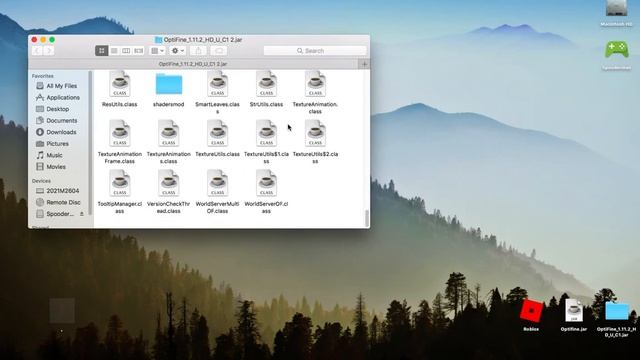The image size is (640, 360).
Task: Select the Macintosh HD desktop drive
Action: (616, 8)
